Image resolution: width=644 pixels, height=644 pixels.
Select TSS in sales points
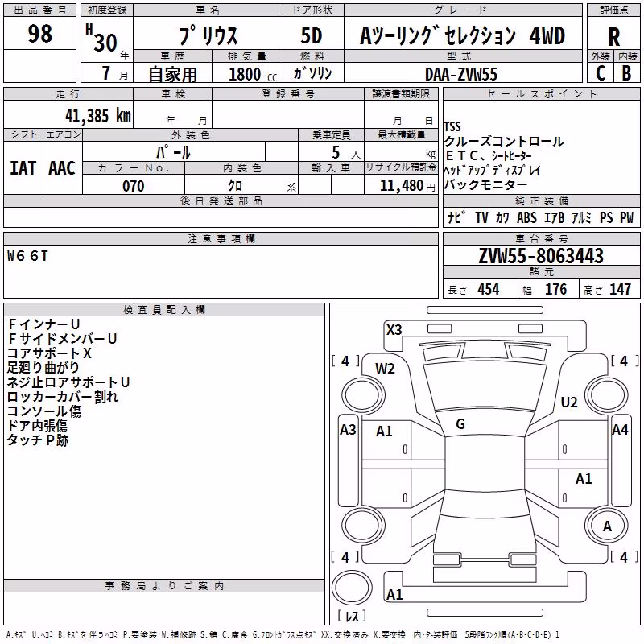(452, 126)
